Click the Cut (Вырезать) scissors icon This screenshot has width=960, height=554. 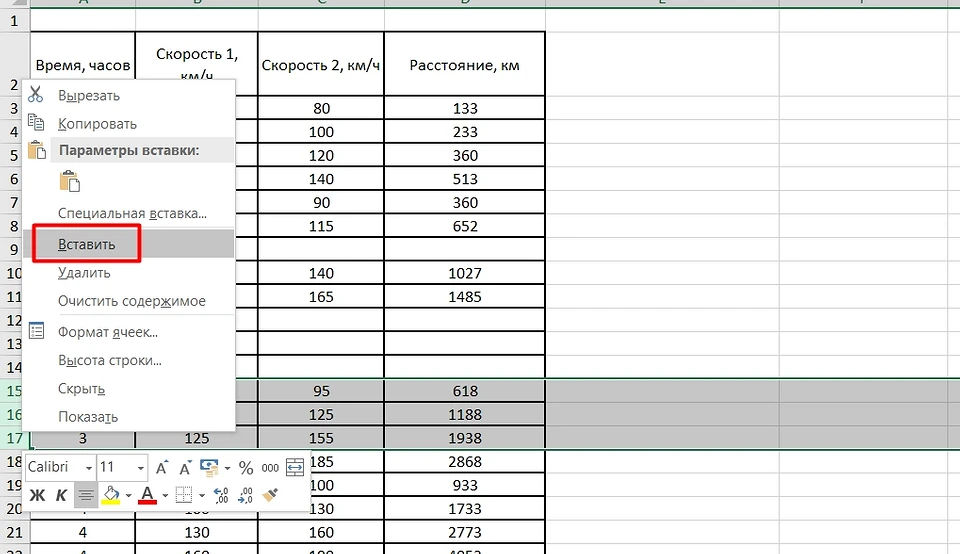pos(37,95)
